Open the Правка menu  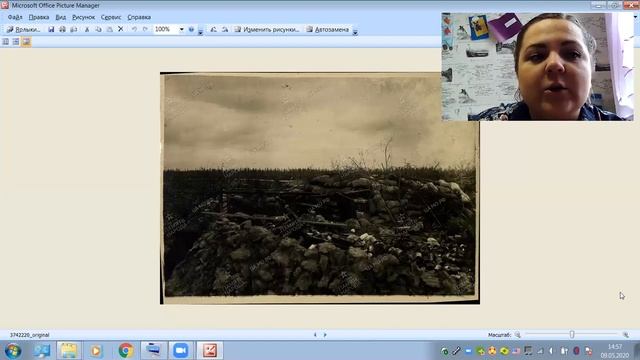point(39,17)
